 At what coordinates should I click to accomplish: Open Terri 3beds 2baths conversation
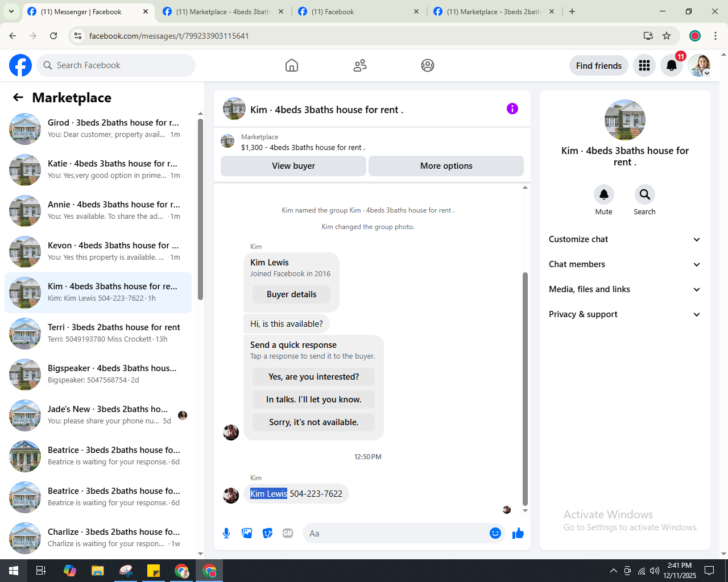tap(98, 333)
